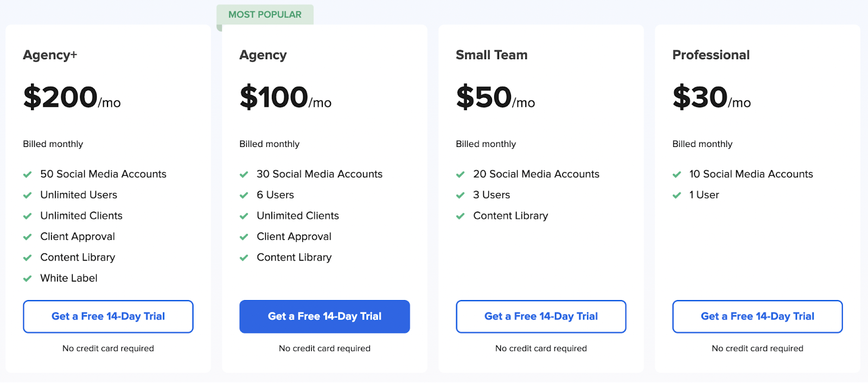Start the Small Team free trial
Viewport: 868px width, 383px height.
coord(540,316)
